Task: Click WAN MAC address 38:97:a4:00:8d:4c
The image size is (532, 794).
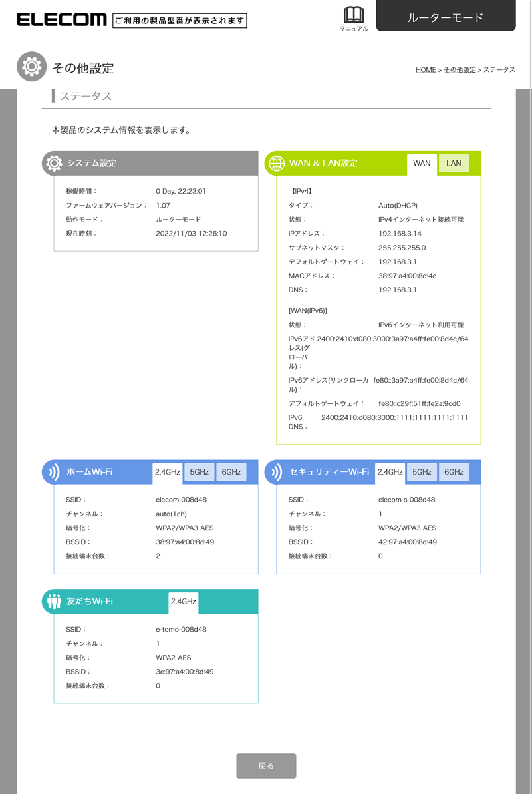Action: [x=408, y=276]
